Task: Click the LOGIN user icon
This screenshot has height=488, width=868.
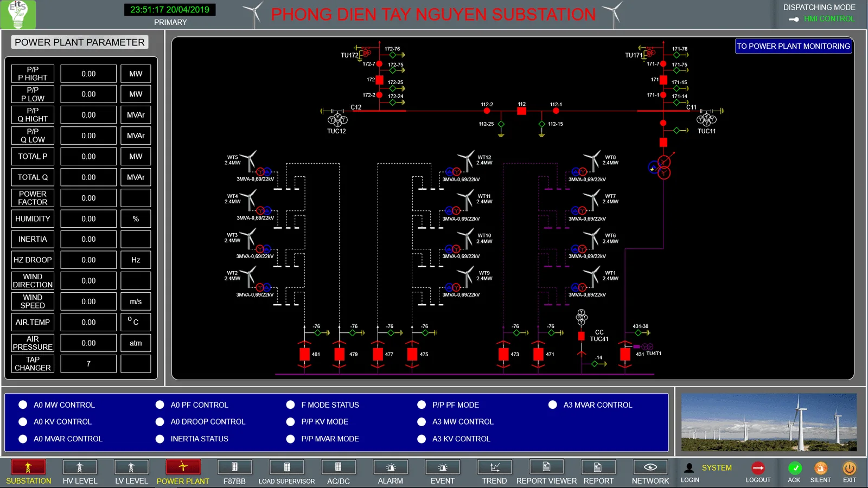Action: (x=689, y=467)
